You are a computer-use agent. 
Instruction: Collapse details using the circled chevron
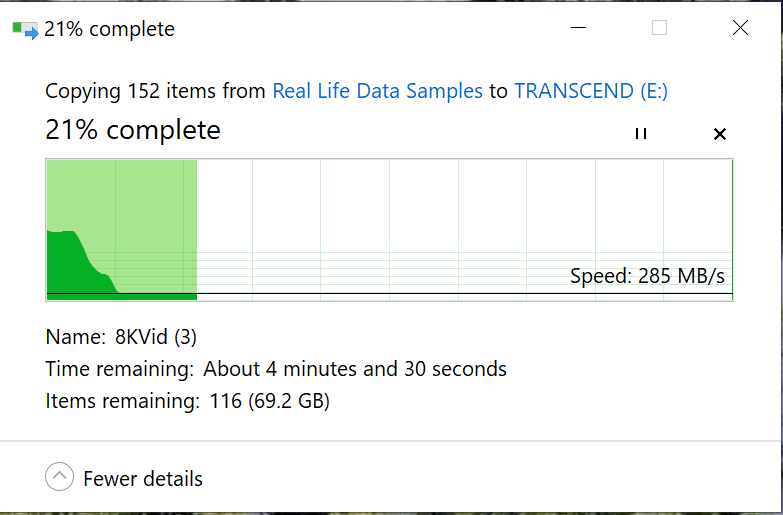click(x=59, y=478)
